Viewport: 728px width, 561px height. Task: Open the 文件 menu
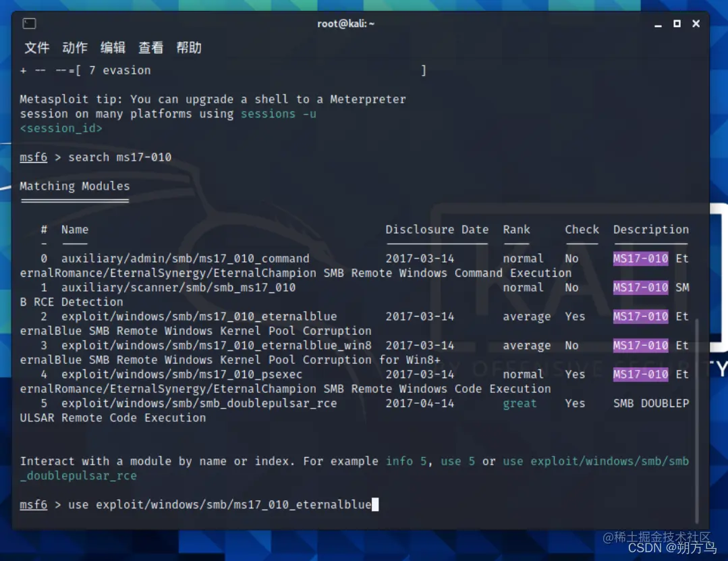(36, 47)
